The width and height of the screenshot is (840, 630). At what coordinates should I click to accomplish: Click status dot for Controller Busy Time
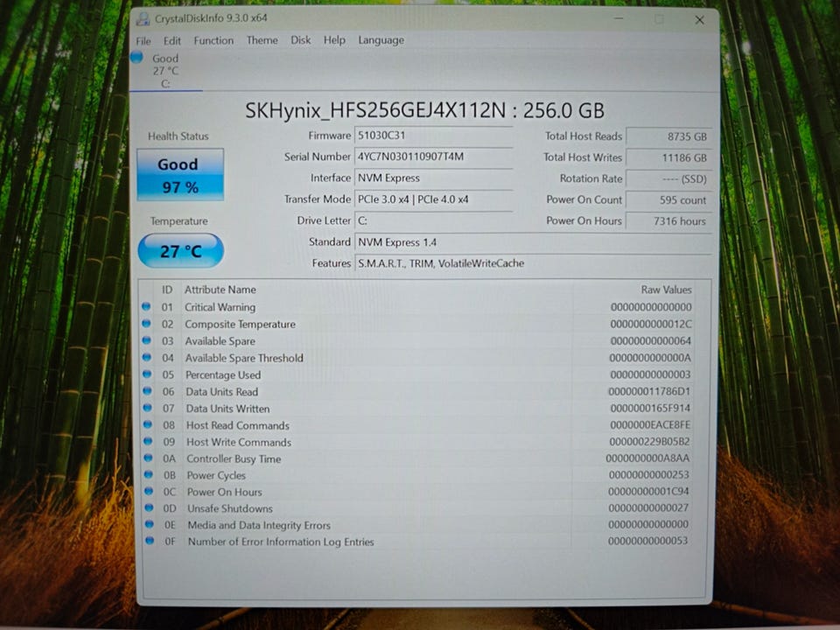[x=149, y=458]
